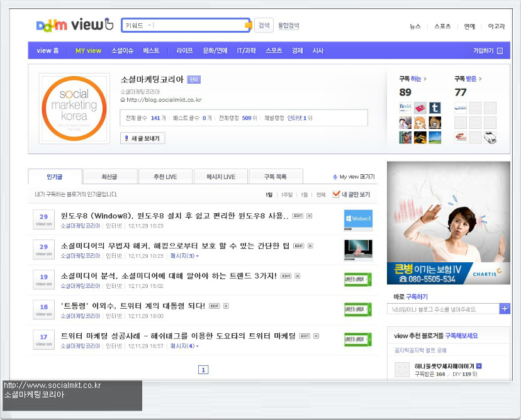The image size is (521, 420).
Task: Toggle the view on button showing 17
Action: (x=44, y=340)
